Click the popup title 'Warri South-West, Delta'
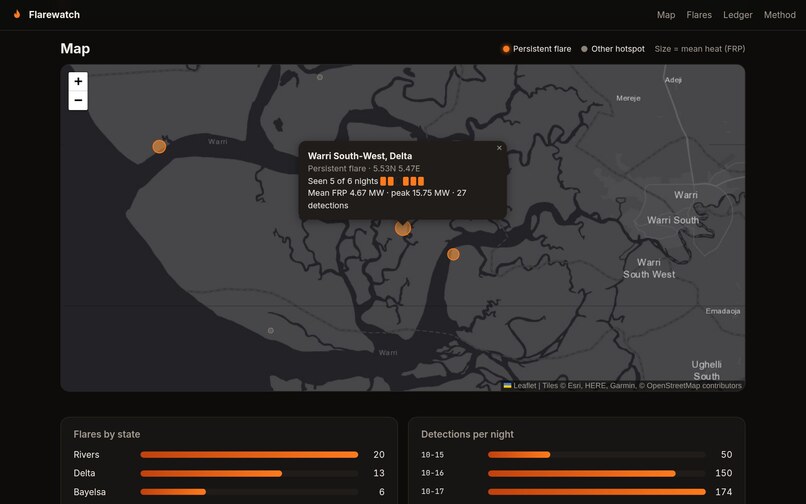 click(360, 156)
